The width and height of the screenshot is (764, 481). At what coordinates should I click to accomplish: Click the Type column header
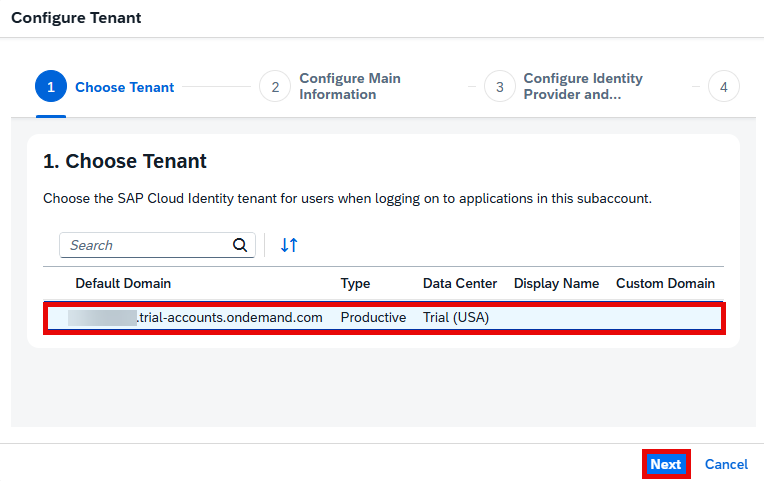click(355, 284)
